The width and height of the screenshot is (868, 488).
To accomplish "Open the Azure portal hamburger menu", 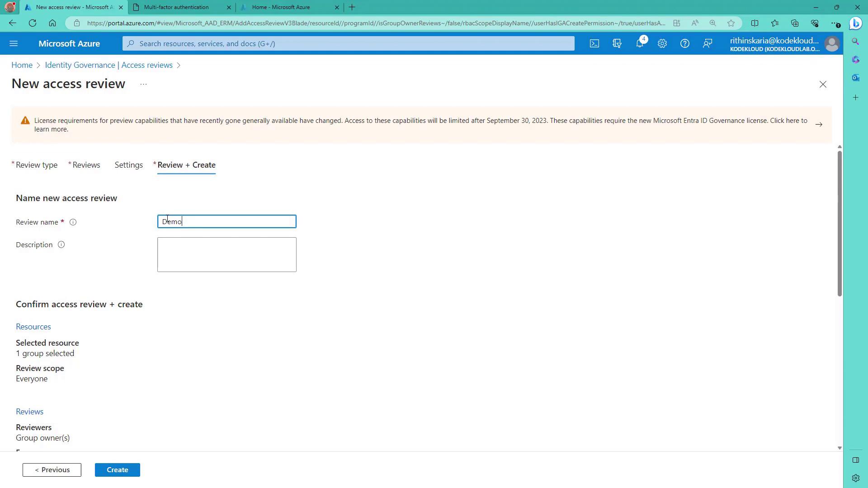I will point(14,43).
